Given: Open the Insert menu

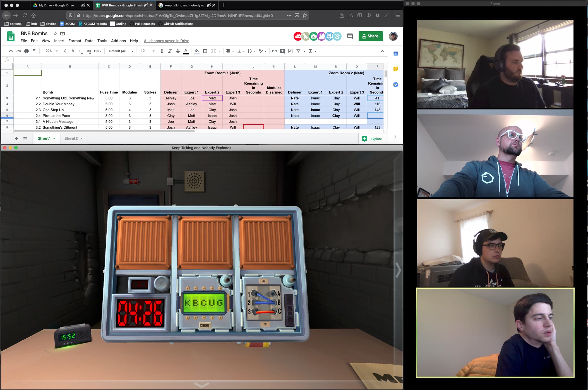Looking at the screenshot, I should (59, 41).
